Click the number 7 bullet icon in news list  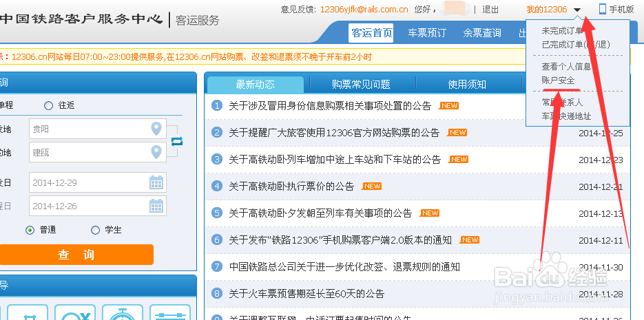pos(217,267)
